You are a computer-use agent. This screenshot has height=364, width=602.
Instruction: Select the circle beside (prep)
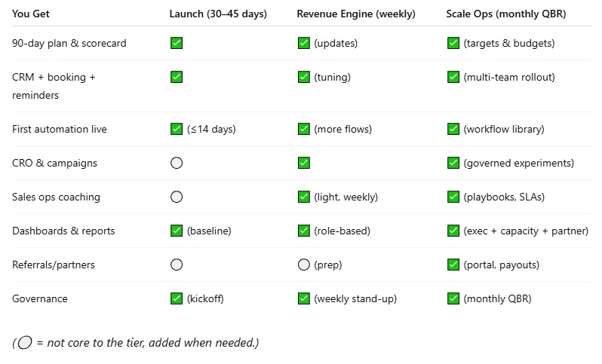click(x=303, y=265)
